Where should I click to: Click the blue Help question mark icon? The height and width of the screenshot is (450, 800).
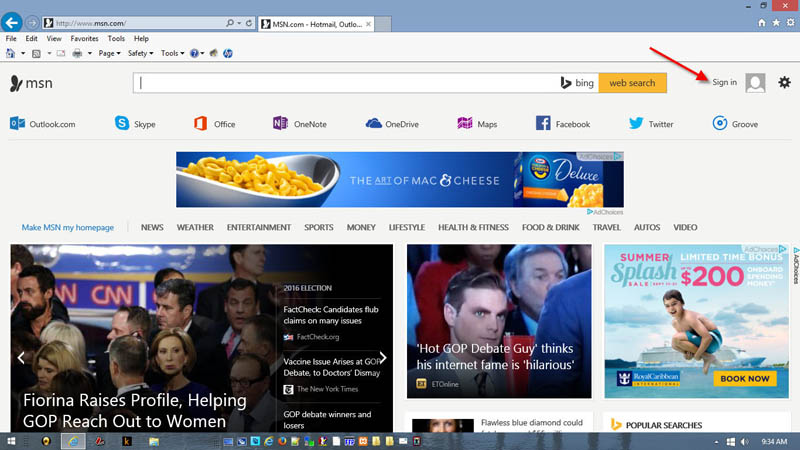coord(194,53)
